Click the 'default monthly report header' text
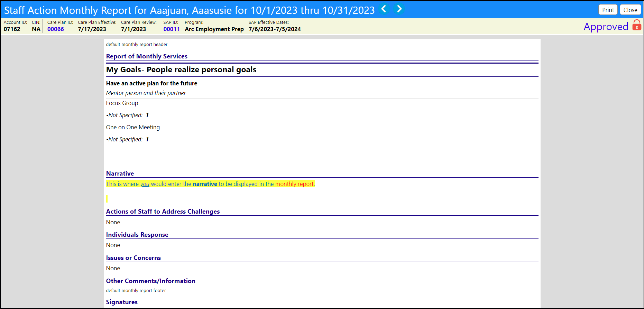Image resolution: width=644 pixels, height=309 pixels. (137, 45)
